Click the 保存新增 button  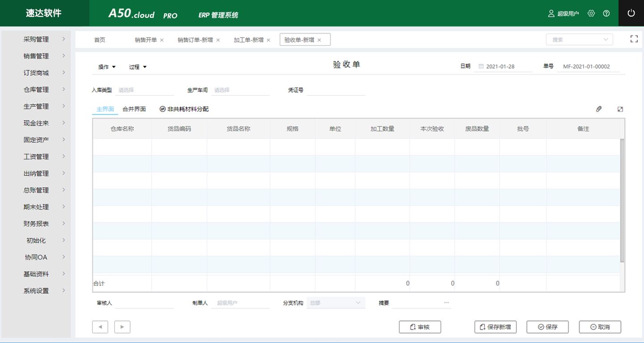coord(496,327)
